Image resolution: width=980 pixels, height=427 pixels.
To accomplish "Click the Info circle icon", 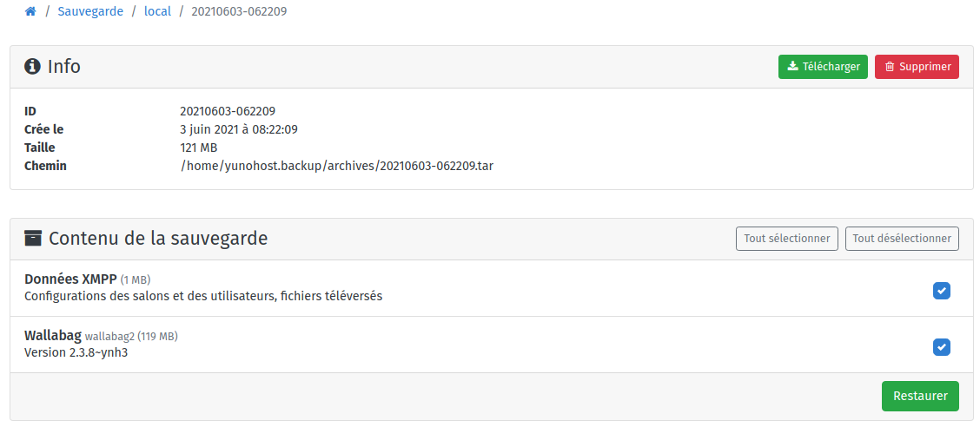I will tap(33, 67).
